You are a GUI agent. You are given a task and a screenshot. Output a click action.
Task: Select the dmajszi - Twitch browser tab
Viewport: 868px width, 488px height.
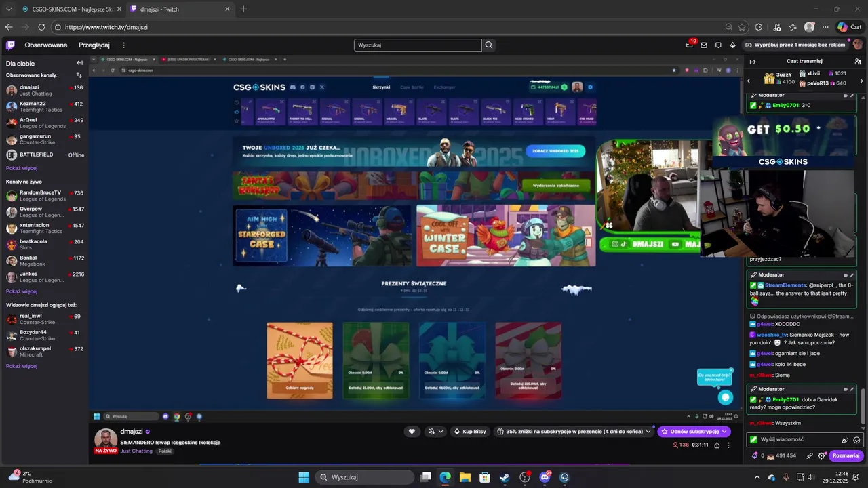(180, 9)
